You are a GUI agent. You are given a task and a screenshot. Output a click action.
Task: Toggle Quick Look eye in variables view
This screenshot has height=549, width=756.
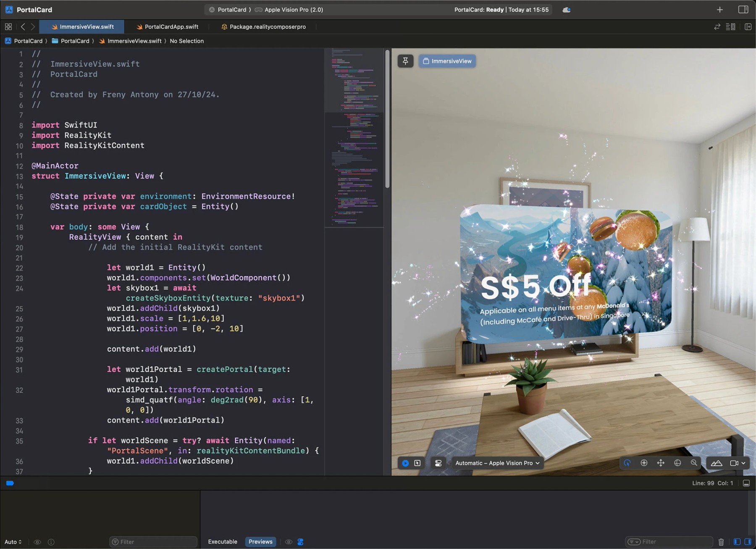(37, 542)
